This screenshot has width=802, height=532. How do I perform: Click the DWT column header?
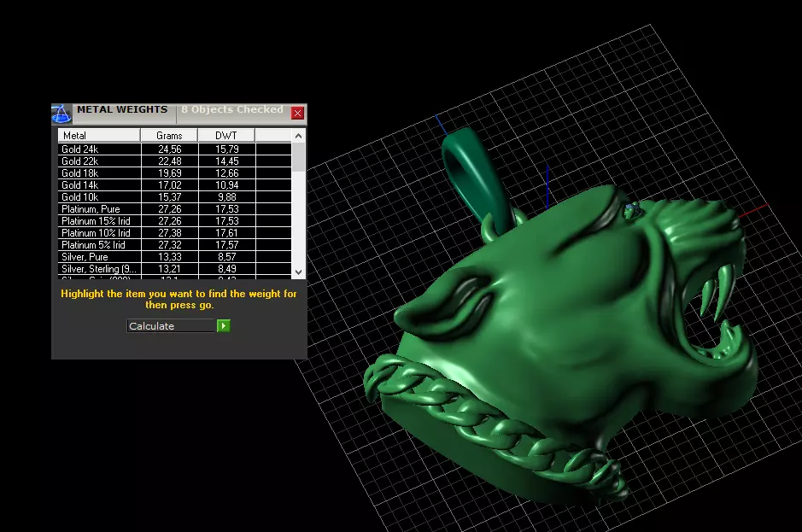[226, 136]
